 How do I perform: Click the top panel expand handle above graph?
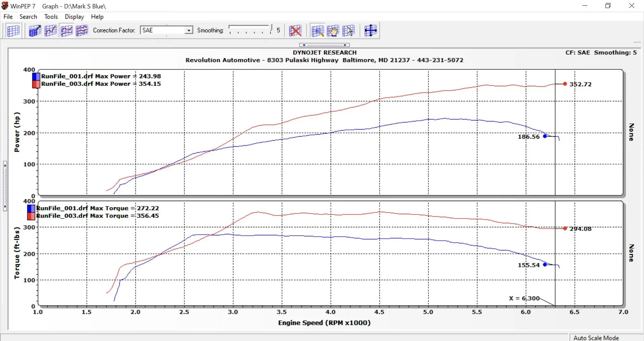[x=324, y=45]
